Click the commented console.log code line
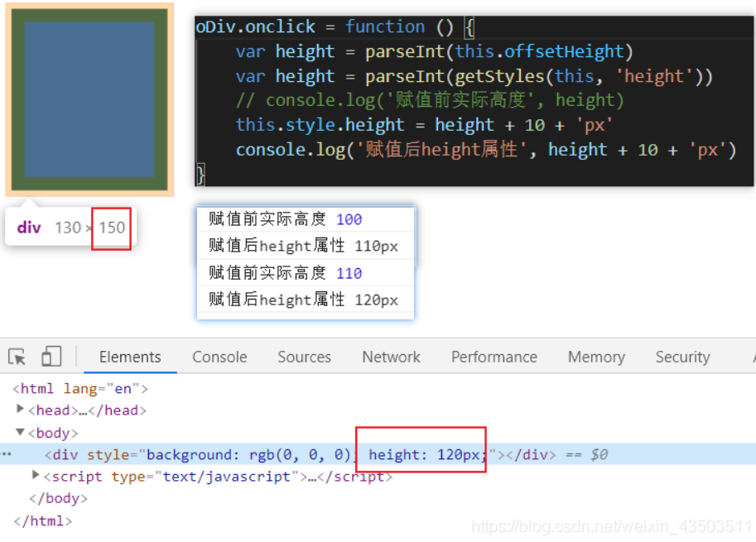The image size is (756, 542). (x=430, y=100)
